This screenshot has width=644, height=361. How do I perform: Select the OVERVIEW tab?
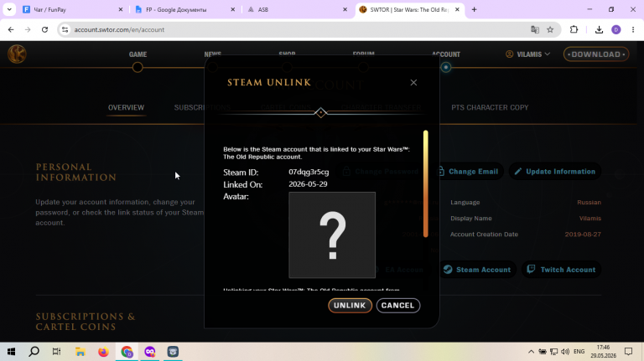pyautogui.click(x=126, y=107)
